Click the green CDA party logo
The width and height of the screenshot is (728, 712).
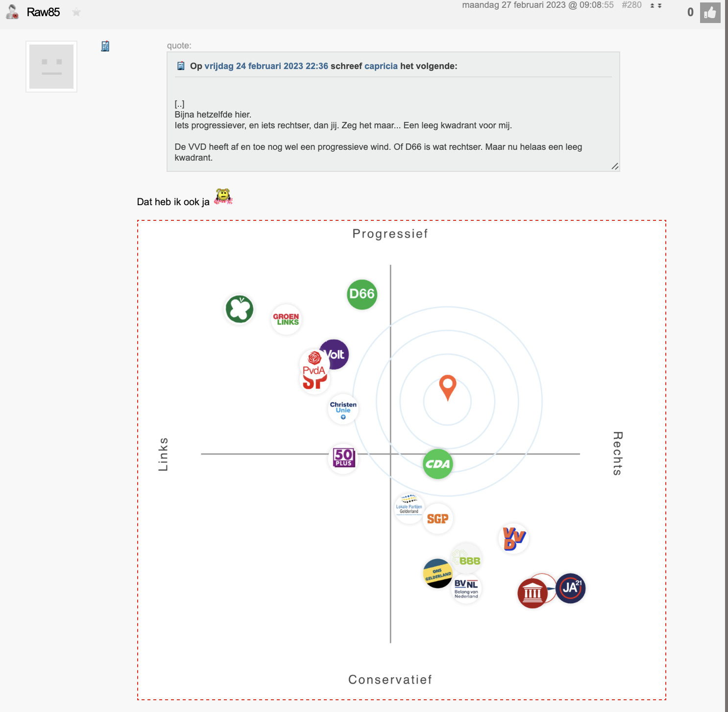(437, 464)
